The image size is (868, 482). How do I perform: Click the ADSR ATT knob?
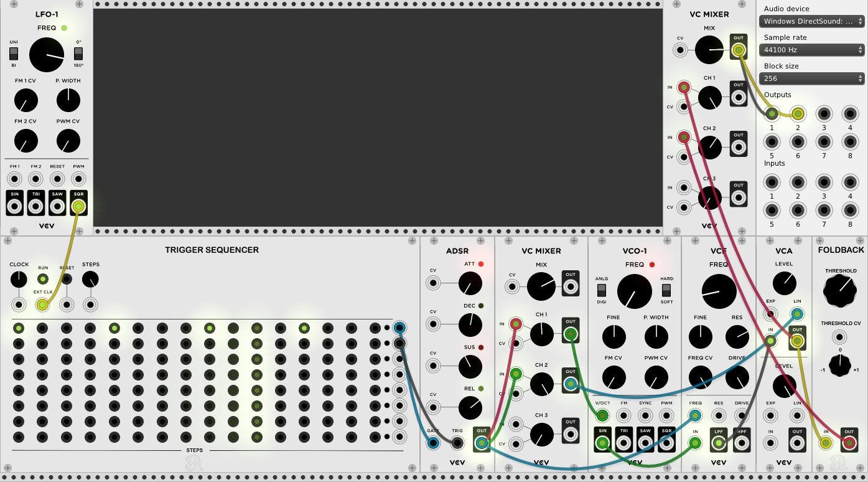(x=470, y=284)
